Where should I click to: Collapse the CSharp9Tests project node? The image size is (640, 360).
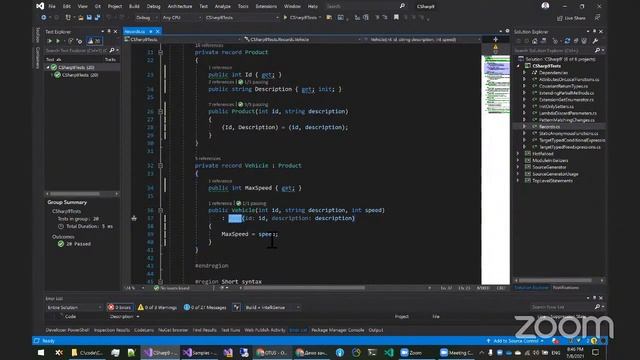pos(518,66)
